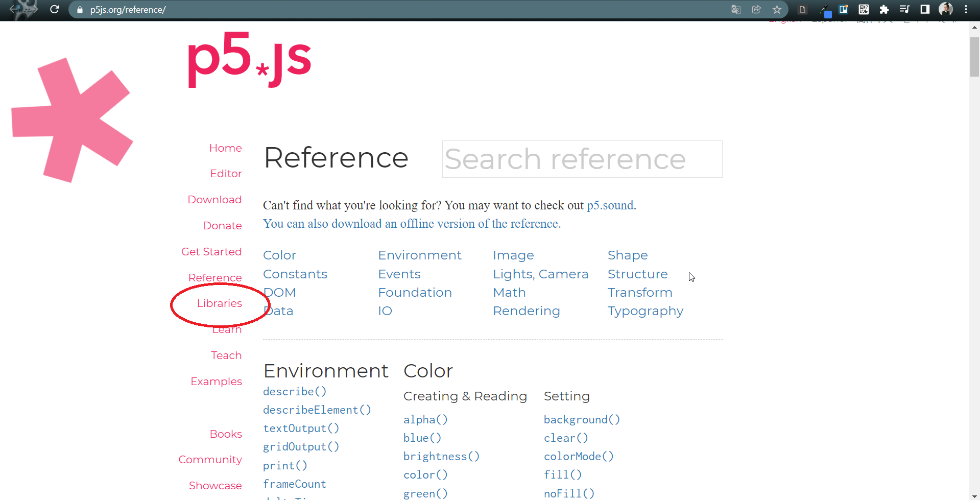Image resolution: width=980 pixels, height=500 pixels.
Task: Click the large pink asterisk graphic
Action: point(72,120)
